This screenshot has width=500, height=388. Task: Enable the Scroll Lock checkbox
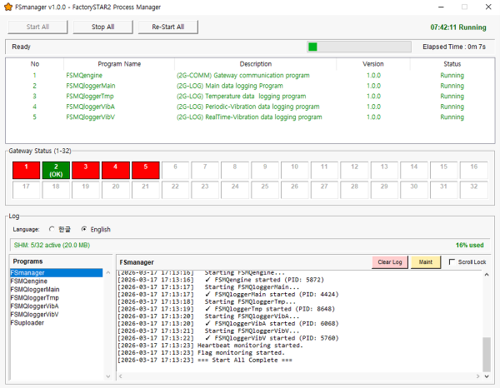(452, 262)
